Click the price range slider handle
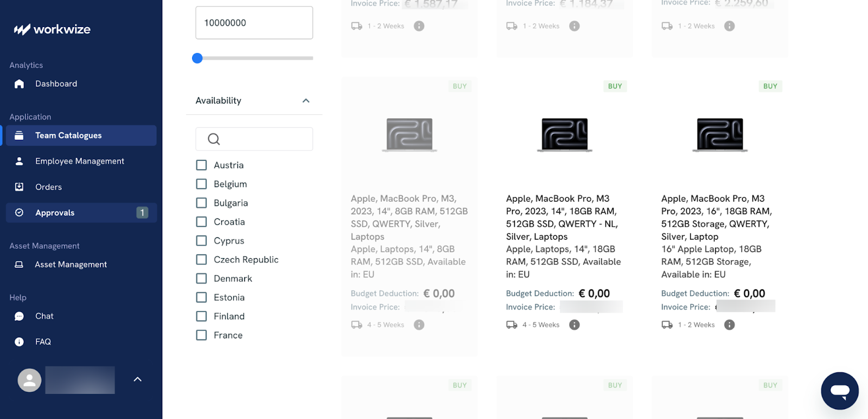This screenshot has height=419, width=868. tap(197, 58)
